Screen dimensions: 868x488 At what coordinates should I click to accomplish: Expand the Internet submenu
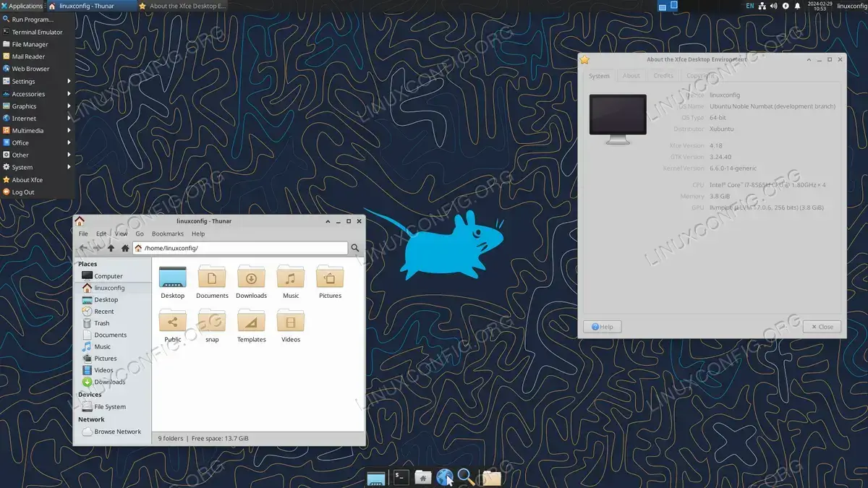pyautogui.click(x=37, y=119)
